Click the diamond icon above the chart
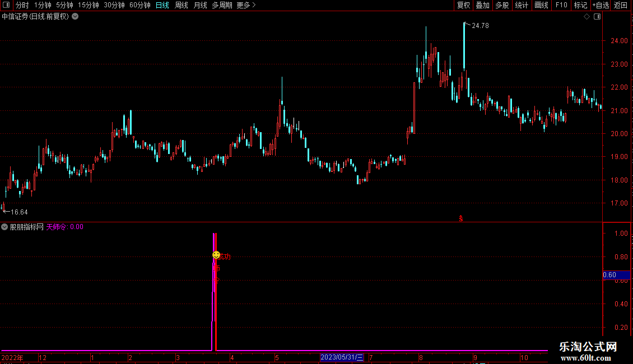 (x=587, y=17)
